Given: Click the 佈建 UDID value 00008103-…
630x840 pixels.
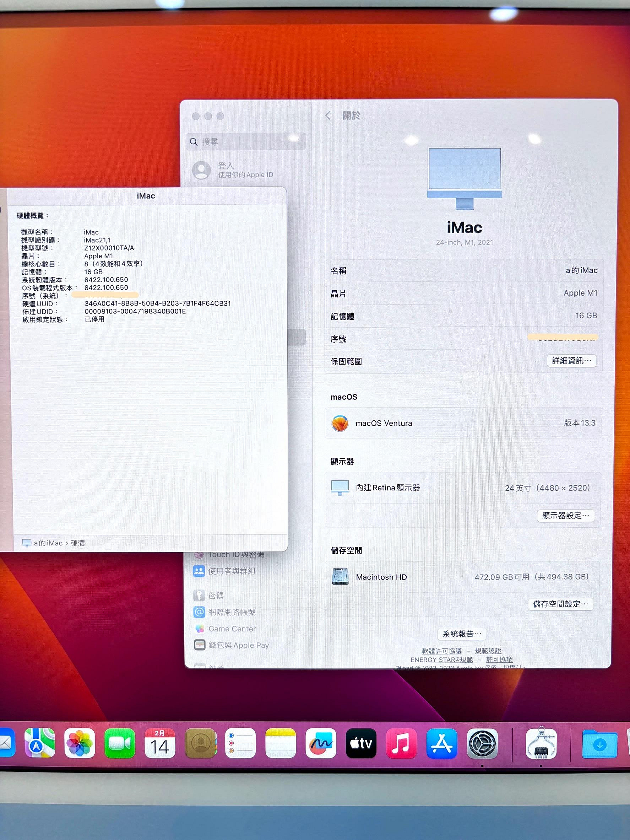Looking at the screenshot, I should (135, 311).
